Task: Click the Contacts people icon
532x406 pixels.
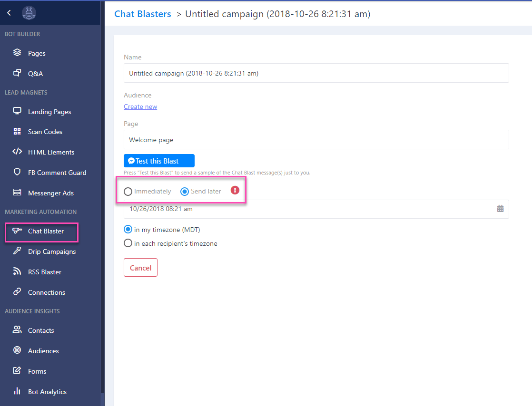Action: point(17,330)
